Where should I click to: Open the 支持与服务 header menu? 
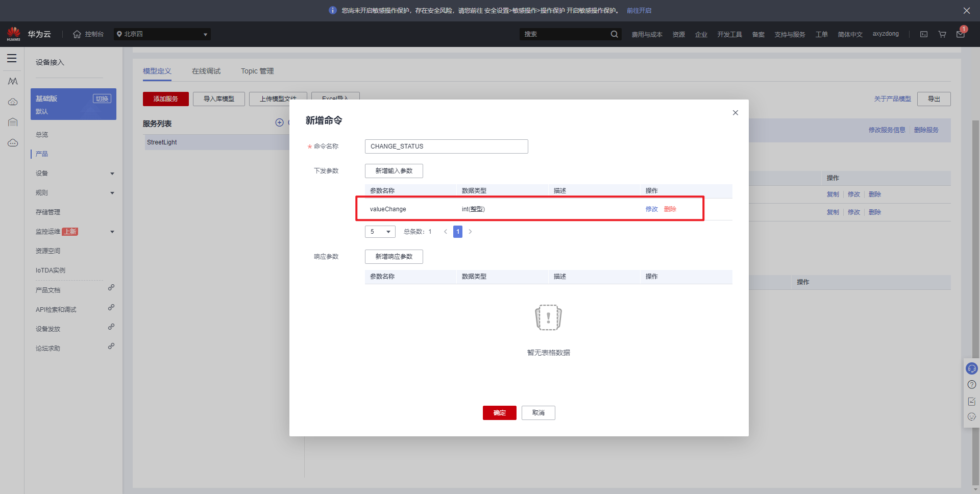[790, 34]
